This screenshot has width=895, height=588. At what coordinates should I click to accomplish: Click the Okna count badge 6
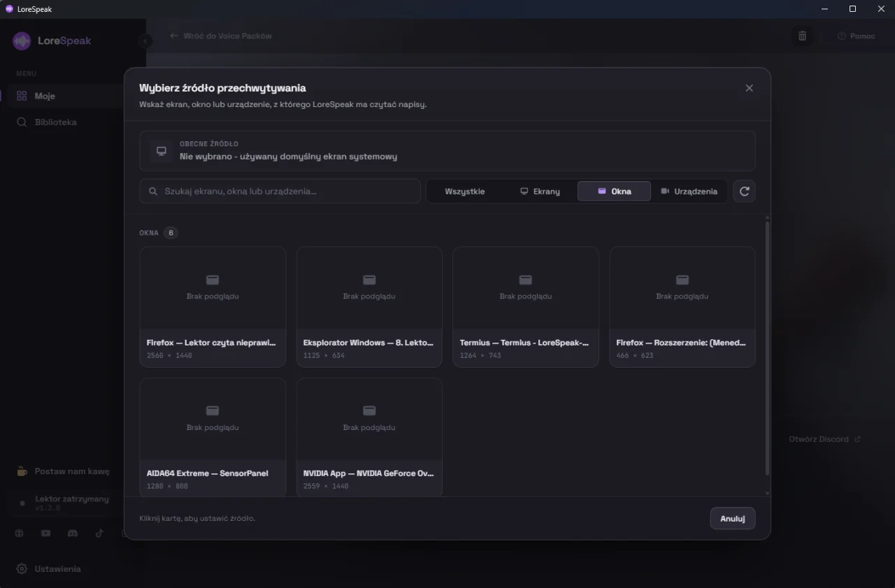171,233
